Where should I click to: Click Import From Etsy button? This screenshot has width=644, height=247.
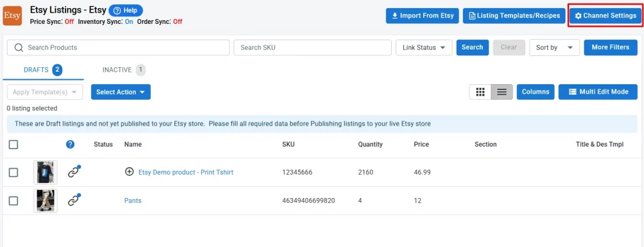(422, 16)
